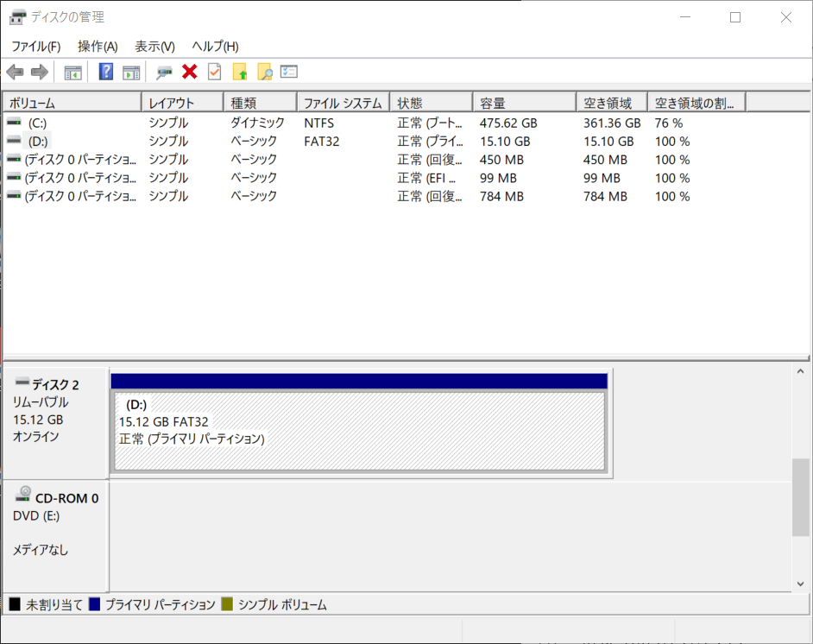Select the (C:) volume row
813x644 pixels.
(69, 123)
